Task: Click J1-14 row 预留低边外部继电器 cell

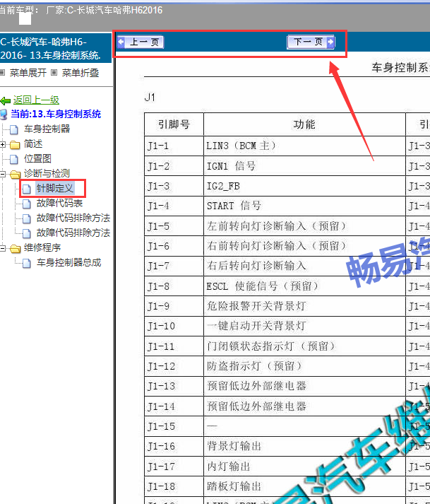Action: coord(304,406)
